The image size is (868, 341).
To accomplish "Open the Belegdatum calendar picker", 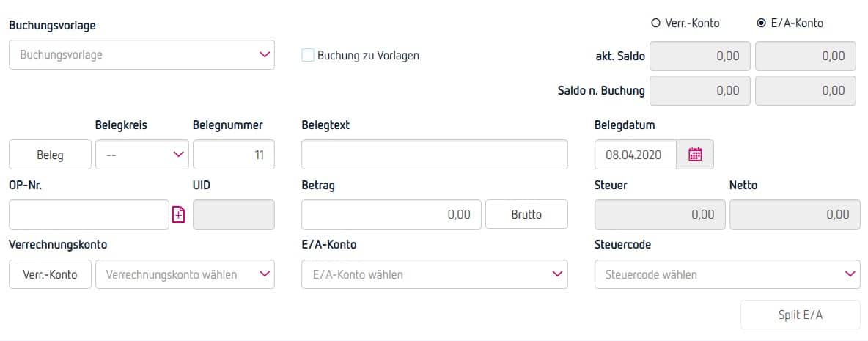I will (695, 155).
